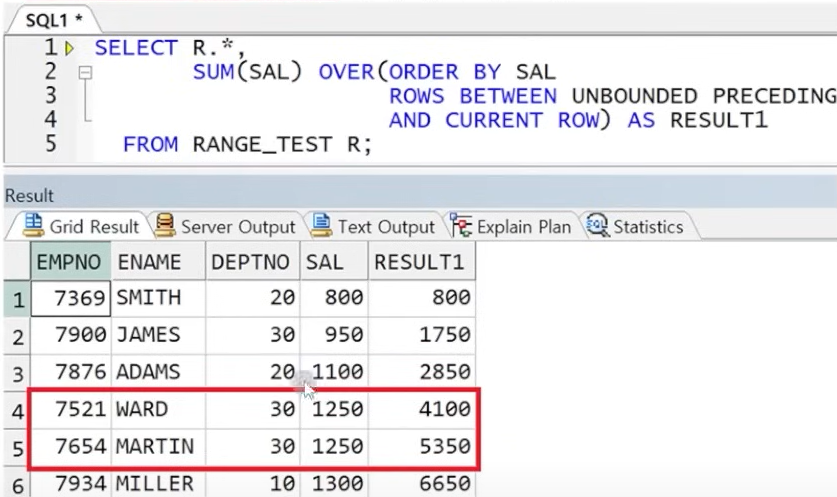Click the WARD name cell
The width and height of the screenshot is (837, 497).
click(x=159, y=410)
